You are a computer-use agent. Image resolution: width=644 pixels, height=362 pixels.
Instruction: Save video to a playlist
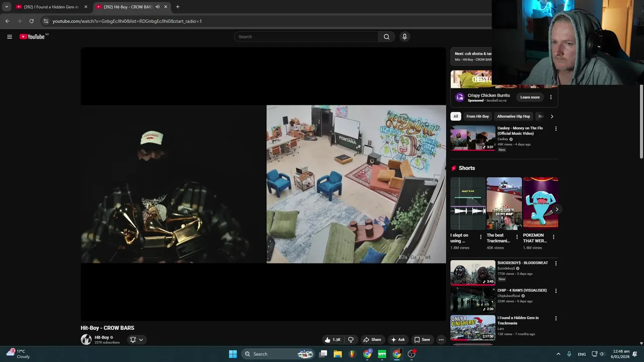coord(422,339)
